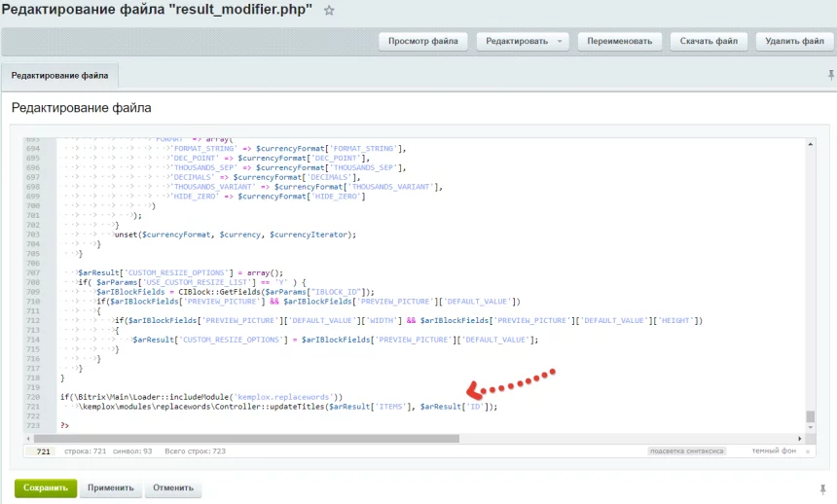Click the Просмотр файла button
837x504 pixels.
tap(423, 41)
